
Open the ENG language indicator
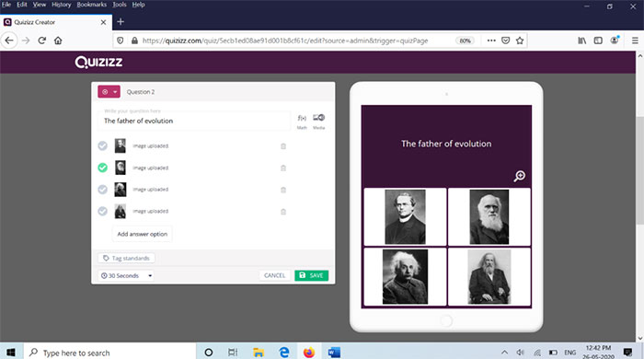[x=569, y=353]
